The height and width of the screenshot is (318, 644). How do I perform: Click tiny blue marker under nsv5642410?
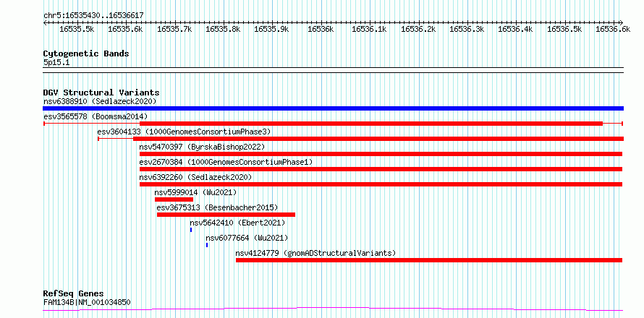coord(191,230)
